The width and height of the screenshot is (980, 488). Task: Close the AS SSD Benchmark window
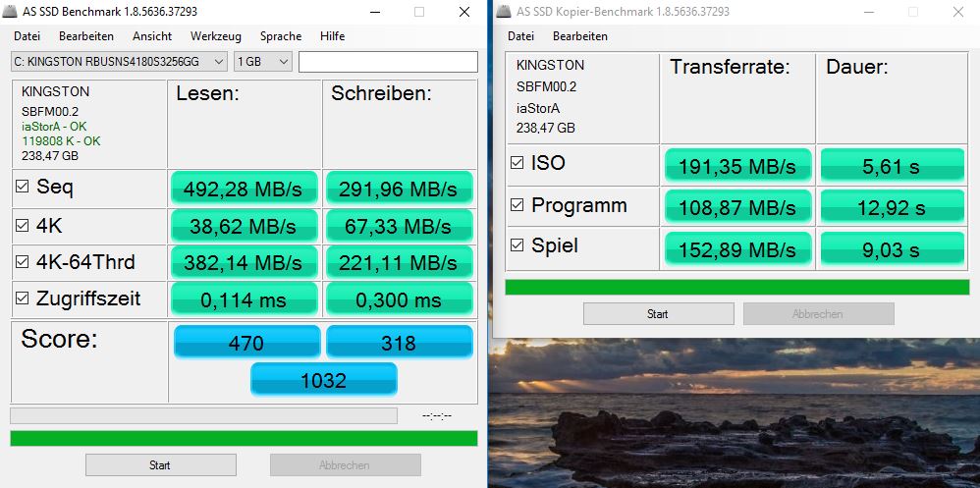tap(464, 12)
